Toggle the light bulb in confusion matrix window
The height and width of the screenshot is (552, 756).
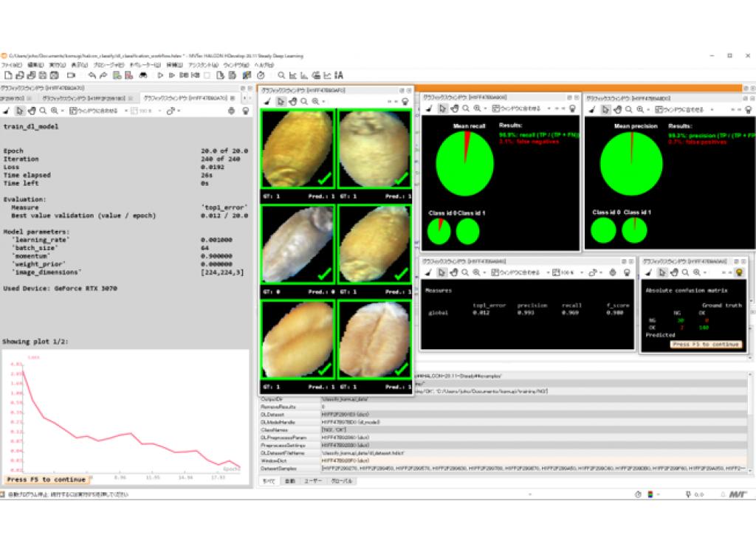click(738, 272)
